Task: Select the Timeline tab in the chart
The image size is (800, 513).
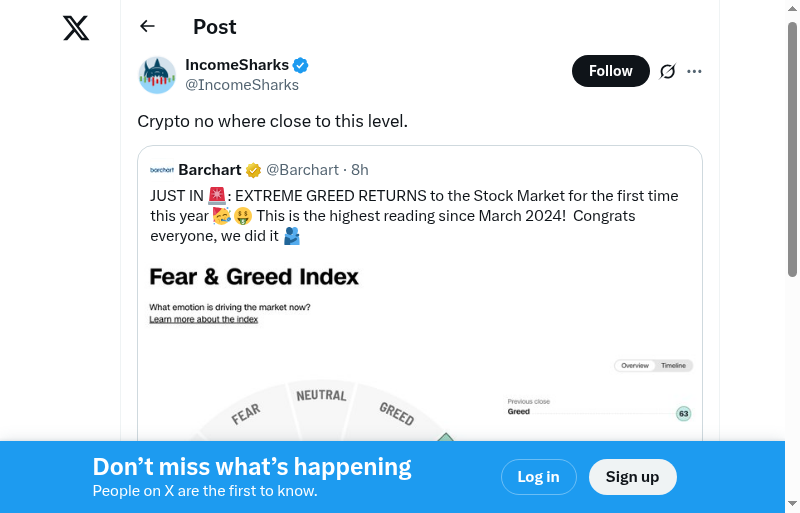Action: point(674,366)
